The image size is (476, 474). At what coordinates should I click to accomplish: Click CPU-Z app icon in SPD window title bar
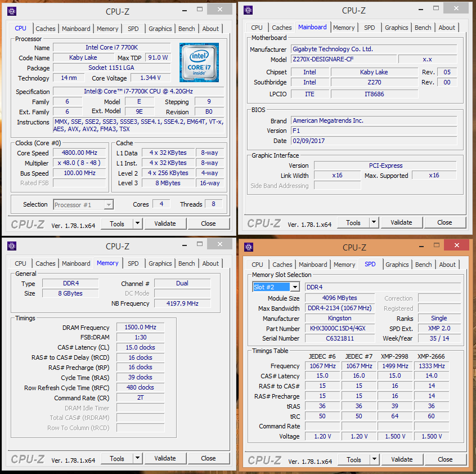249,247
